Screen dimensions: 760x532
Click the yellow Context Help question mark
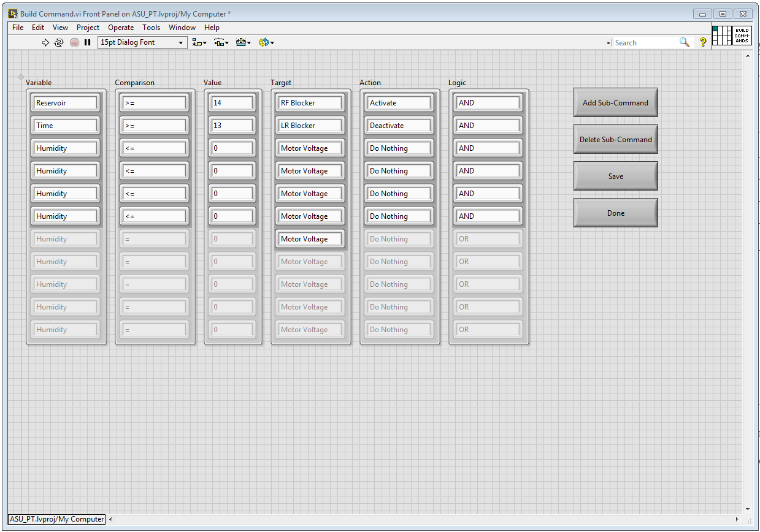tap(703, 42)
